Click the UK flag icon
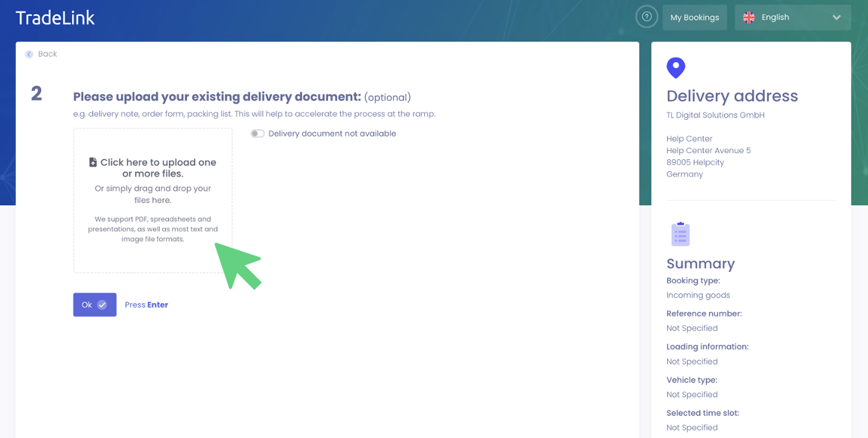The width and height of the screenshot is (868, 438). tap(748, 17)
